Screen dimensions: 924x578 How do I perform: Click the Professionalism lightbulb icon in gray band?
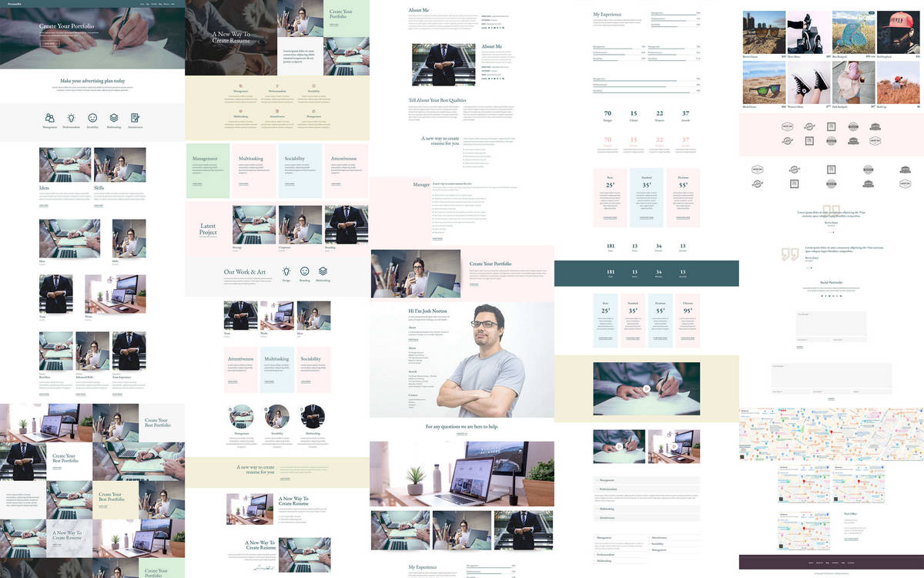pos(71,118)
